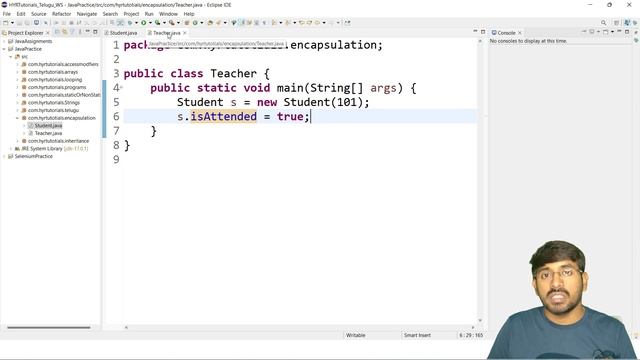The height and width of the screenshot is (360, 640).
Task: Open the Help menu
Action: click(x=189, y=14)
